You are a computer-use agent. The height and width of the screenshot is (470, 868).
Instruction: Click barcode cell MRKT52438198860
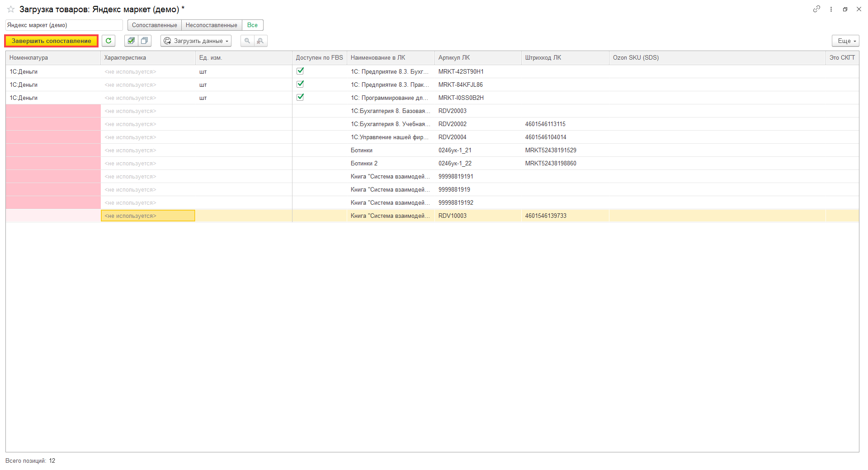point(565,163)
